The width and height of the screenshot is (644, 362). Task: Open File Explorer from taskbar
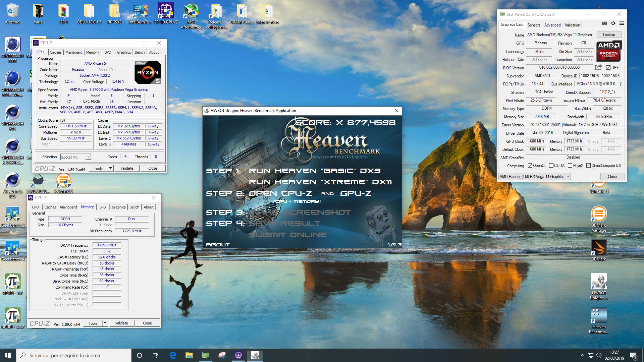[189, 355]
